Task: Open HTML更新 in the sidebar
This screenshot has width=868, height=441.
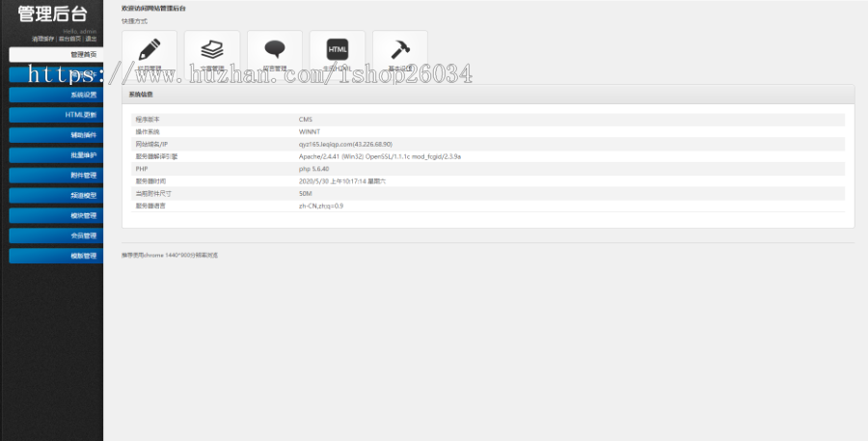Action: pyautogui.click(x=56, y=115)
